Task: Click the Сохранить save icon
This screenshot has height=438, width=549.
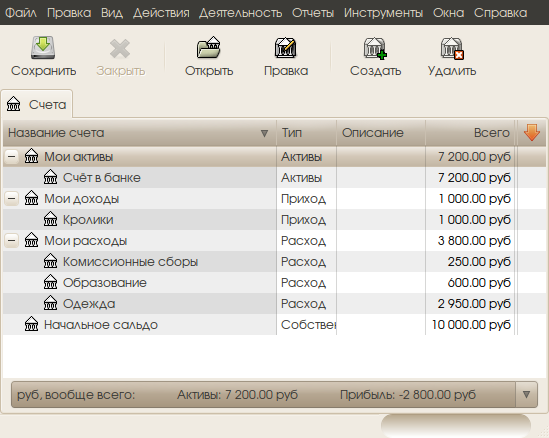Action: point(43,47)
